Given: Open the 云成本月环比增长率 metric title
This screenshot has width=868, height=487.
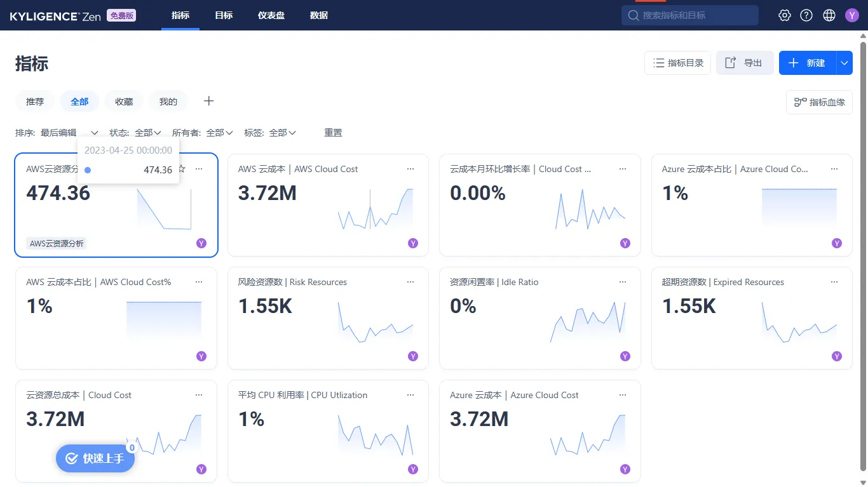Looking at the screenshot, I should [x=520, y=169].
